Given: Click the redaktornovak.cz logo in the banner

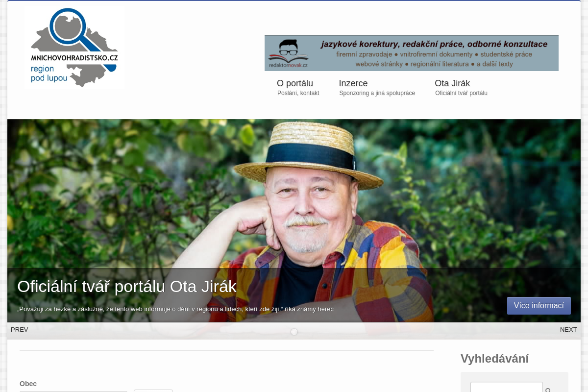Looking at the screenshot, I should pos(288,54).
